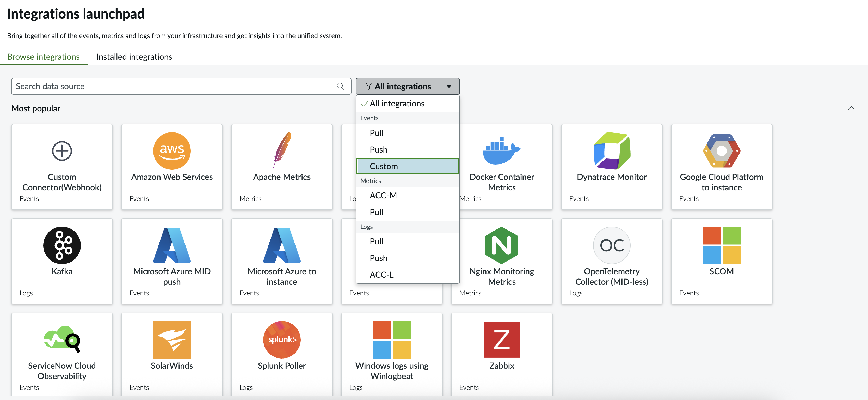Choose the Docker Container Metrics whale icon

tap(502, 151)
